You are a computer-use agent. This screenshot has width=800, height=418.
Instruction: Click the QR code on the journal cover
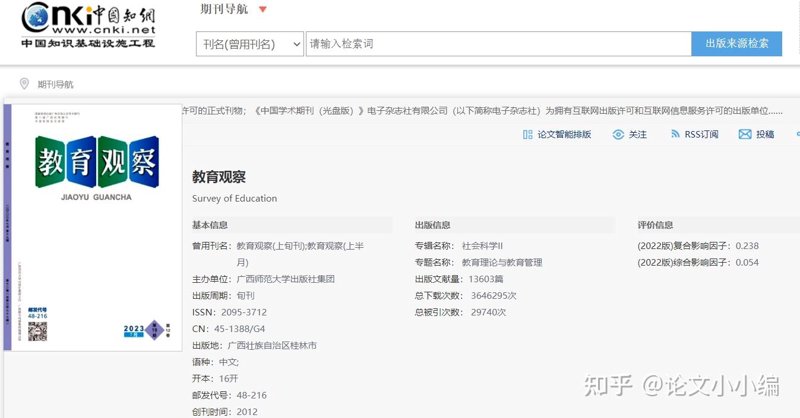(37, 331)
